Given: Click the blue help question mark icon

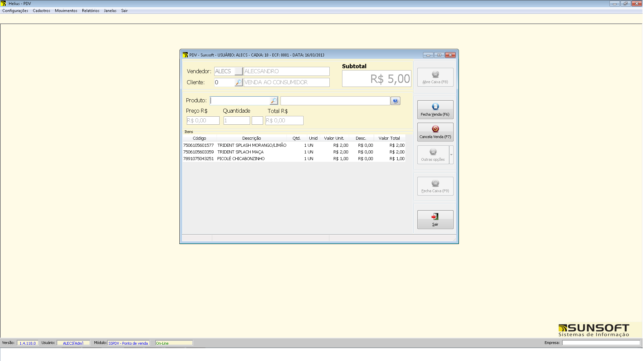Looking at the screenshot, I should tap(395, 101).
